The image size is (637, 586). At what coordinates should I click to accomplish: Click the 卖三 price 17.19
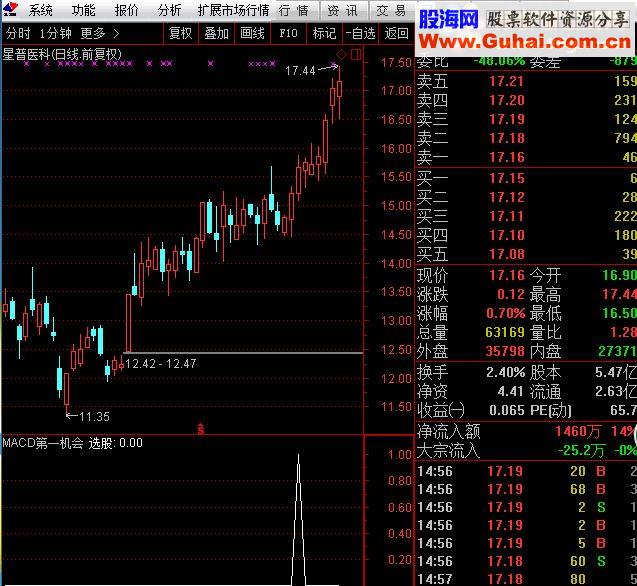click(507, 119)
